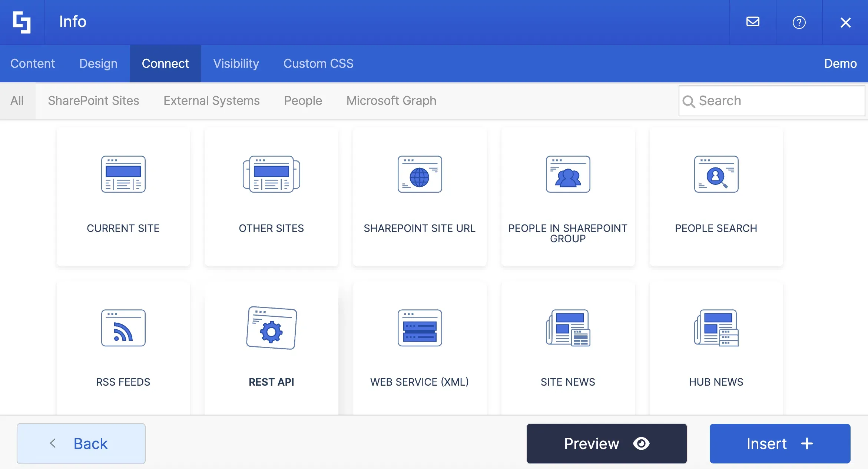868x469 pixels.
Task: Select the RSS Feeds icon
Action: [x=123, y=328]
